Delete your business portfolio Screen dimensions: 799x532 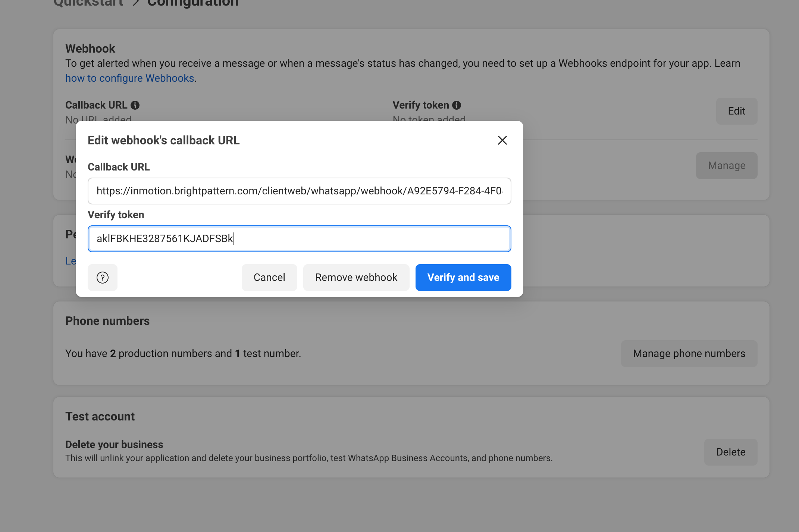click(731, 452)
